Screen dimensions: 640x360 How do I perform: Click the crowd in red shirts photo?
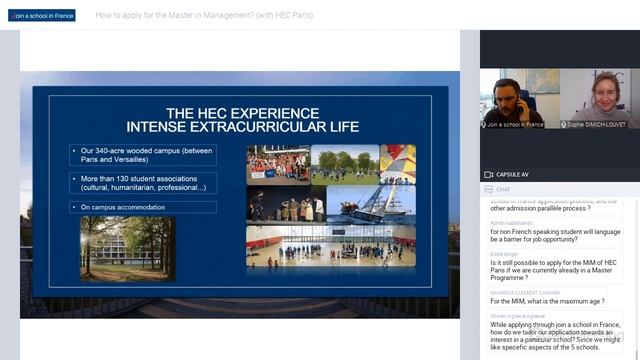(x=278, y=164)
